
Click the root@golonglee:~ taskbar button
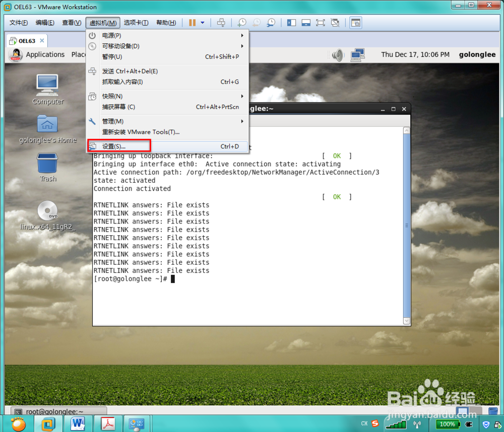pyautogui.click(x=55, y=411)
